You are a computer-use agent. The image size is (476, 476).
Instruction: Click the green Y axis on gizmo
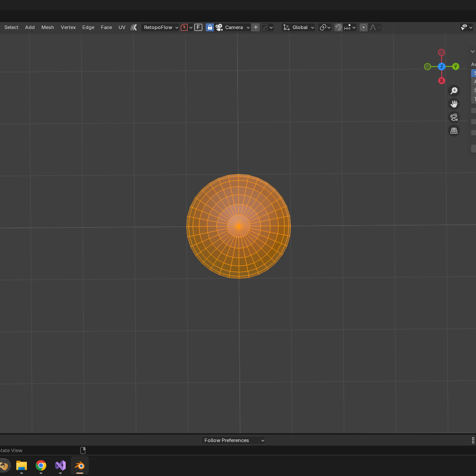click(x=456, y=67)
